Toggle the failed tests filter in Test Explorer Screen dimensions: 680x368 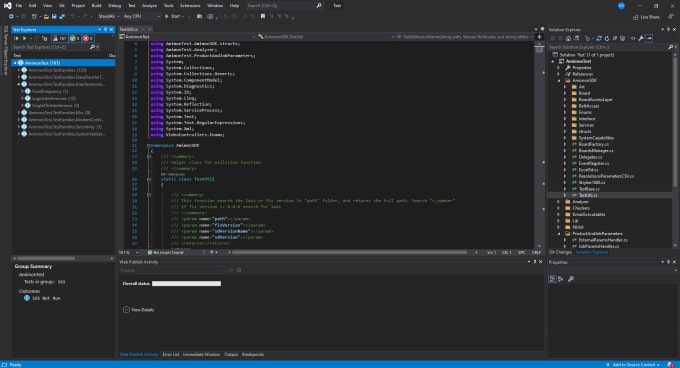[88, 38]
